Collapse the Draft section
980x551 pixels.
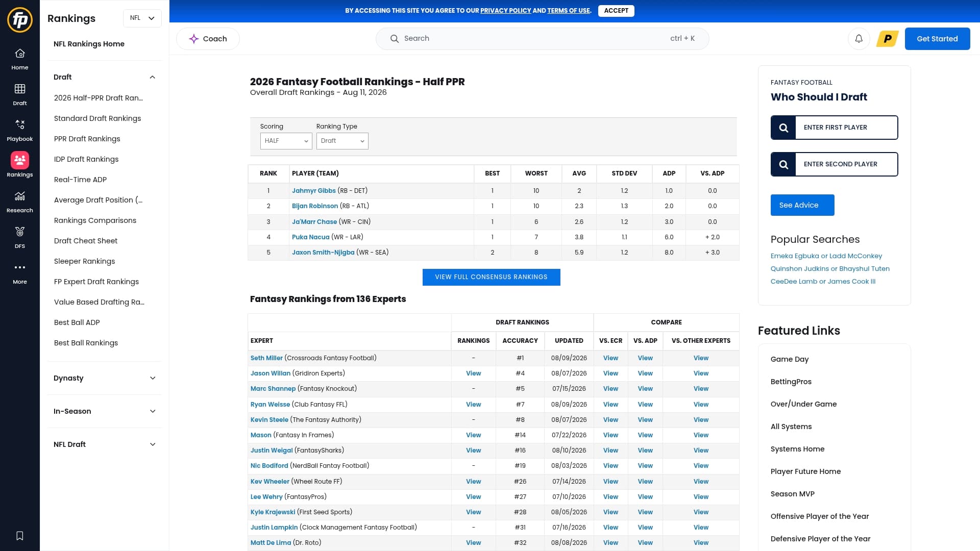152,77
